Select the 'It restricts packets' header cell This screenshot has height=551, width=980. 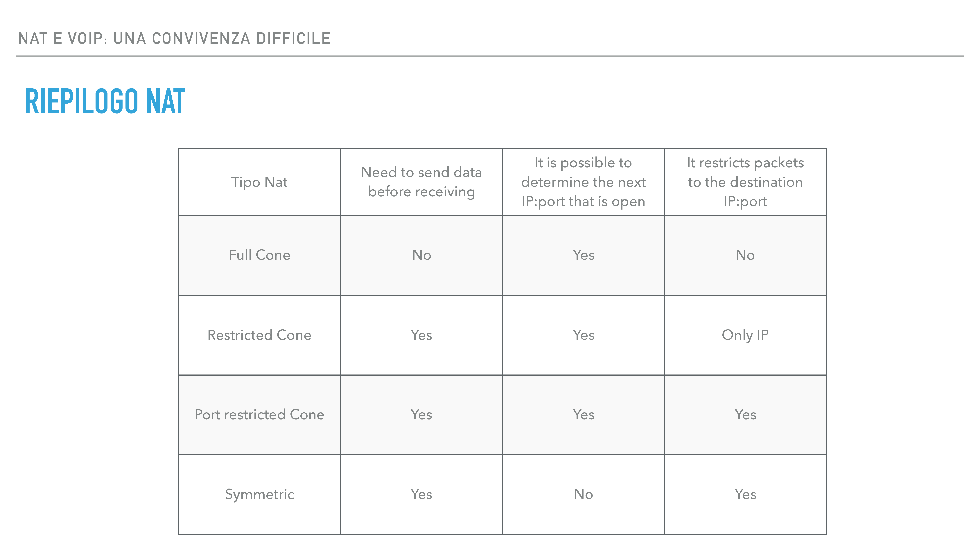point(745,182)
